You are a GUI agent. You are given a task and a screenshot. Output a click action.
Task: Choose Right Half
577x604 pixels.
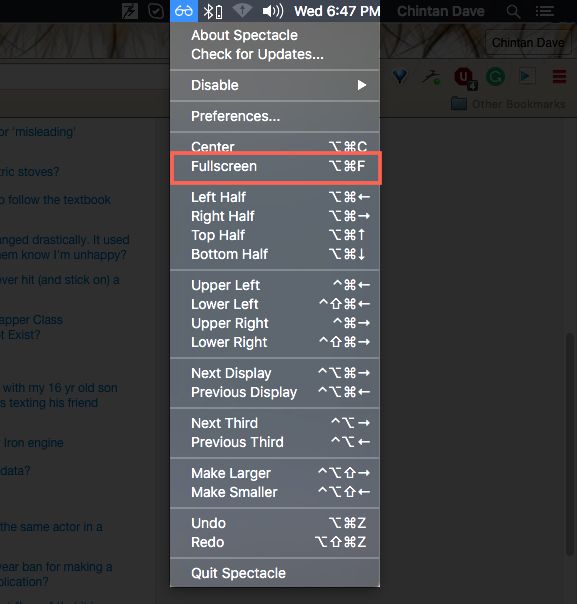point(275,216)
